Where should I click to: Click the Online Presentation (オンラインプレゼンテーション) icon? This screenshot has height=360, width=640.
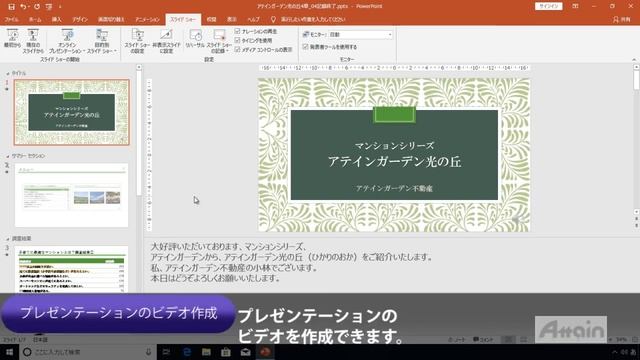click(x=67, y=35)
